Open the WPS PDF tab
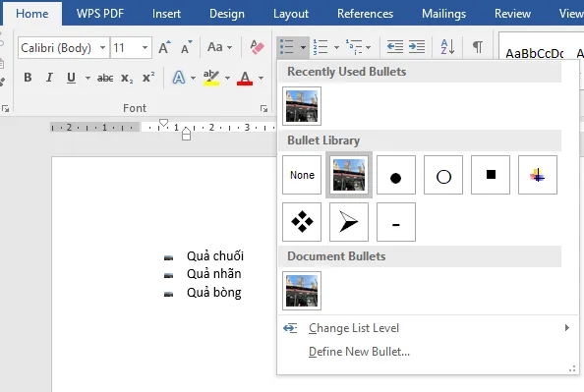 point(100,14)
